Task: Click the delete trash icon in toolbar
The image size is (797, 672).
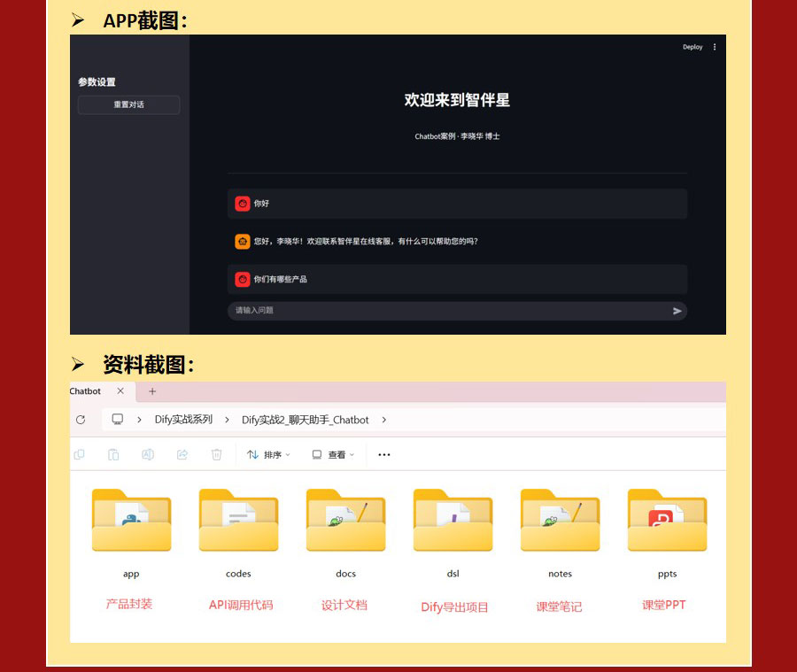Action: tap(216, 454)
